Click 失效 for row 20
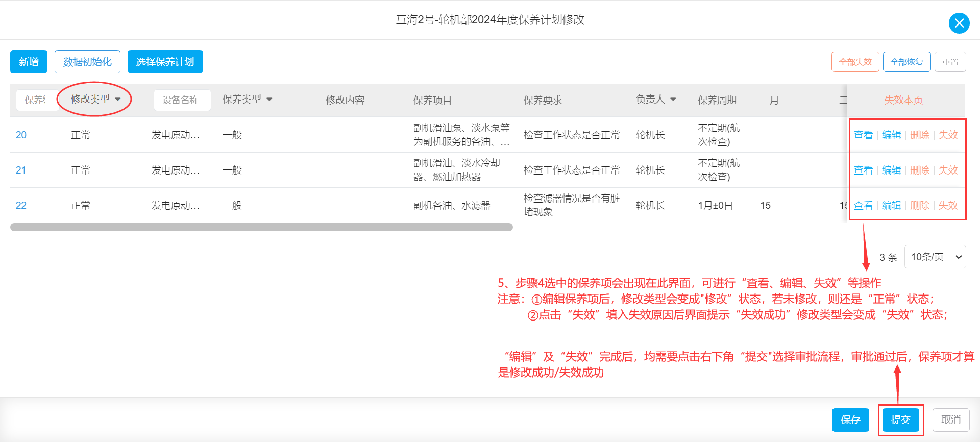980x443 pixels. tap(948, 135)
